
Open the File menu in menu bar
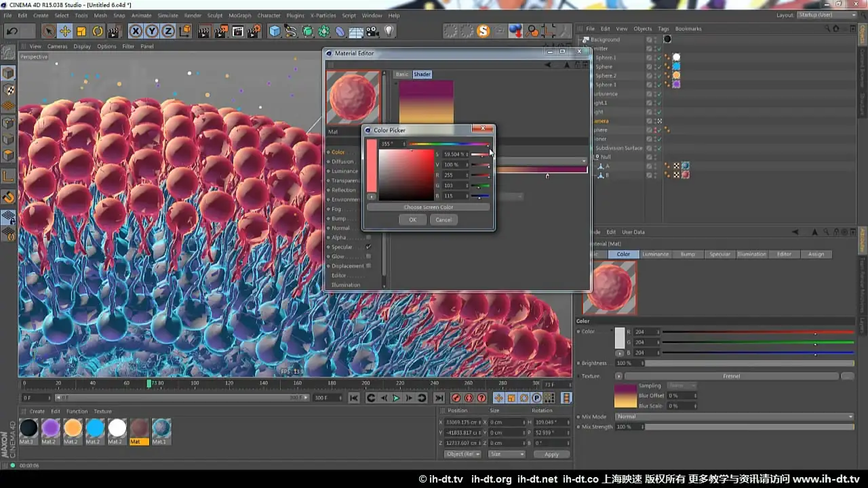(x=7, y=15)
